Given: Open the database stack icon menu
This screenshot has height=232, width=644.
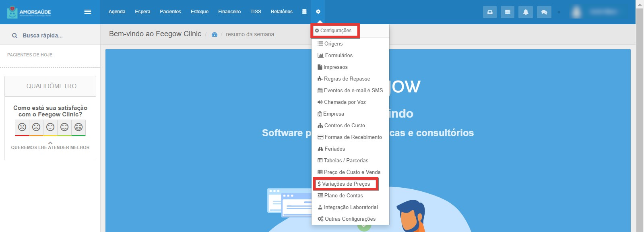Looking at the screenshot, I should [304, 12].
